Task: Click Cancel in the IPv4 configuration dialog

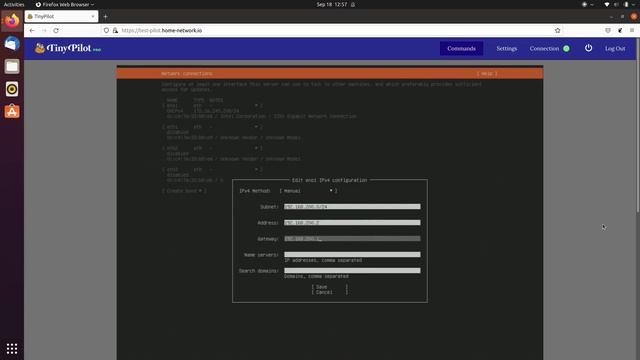Action: [330, 292]
